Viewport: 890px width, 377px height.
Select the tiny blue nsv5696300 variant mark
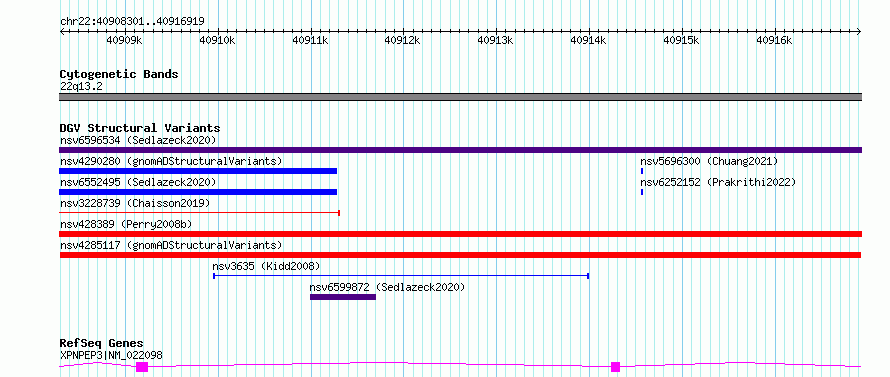642,171
